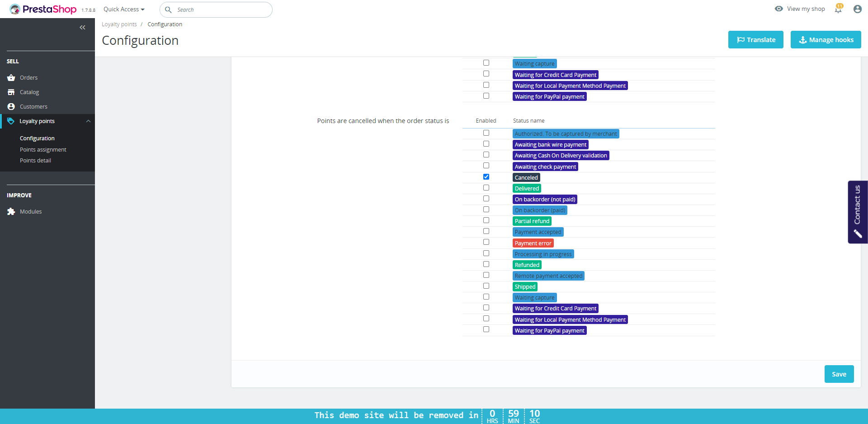Click the Orders basket icon
This screenshot has height=424, width=868.
pos(11,78)
